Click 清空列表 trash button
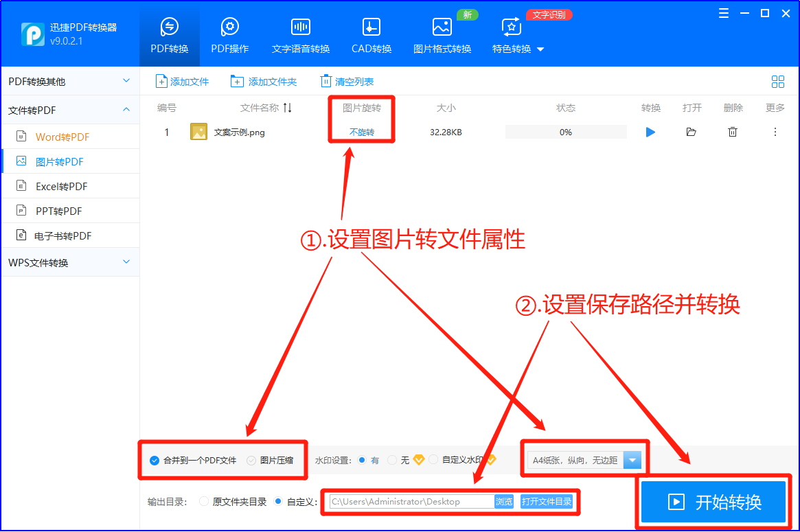Viewport: 800px width, 532px height. pyautogui.click(x=347, y=81)
